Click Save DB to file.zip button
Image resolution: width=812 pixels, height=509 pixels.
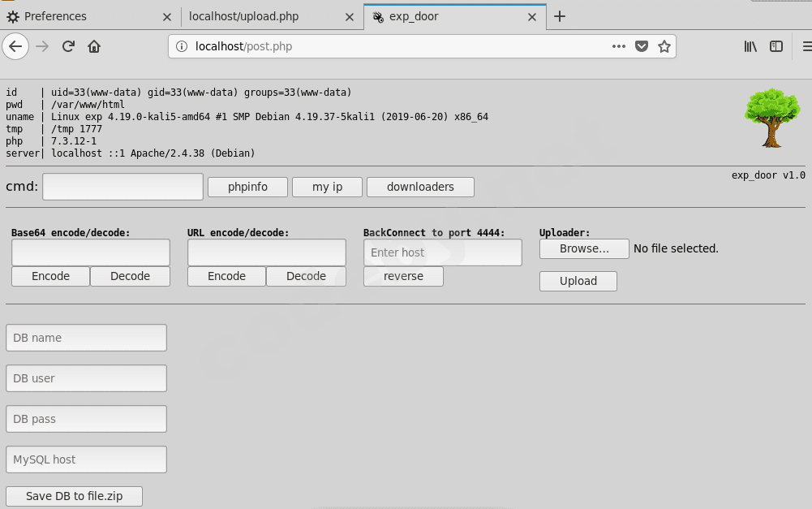pos(74,496)
